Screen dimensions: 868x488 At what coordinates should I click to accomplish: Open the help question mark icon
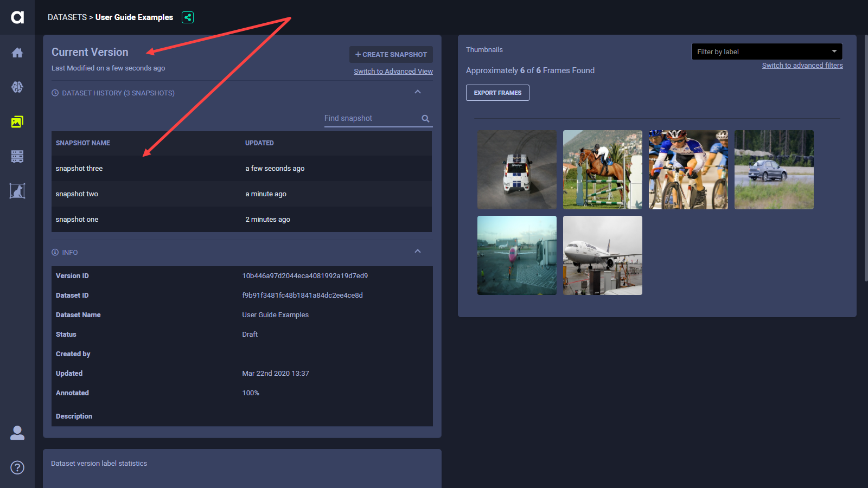[17, 467]
